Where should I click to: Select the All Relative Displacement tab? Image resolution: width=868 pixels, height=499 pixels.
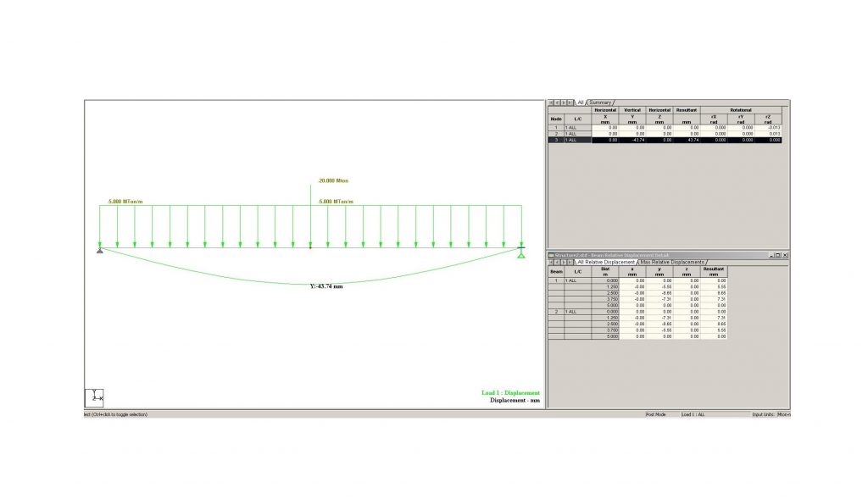[605, 262]
